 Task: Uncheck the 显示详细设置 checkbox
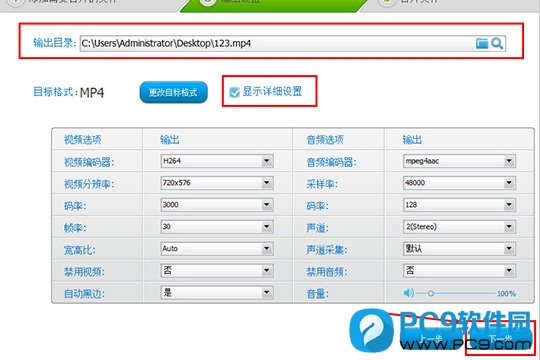[235, 92]
